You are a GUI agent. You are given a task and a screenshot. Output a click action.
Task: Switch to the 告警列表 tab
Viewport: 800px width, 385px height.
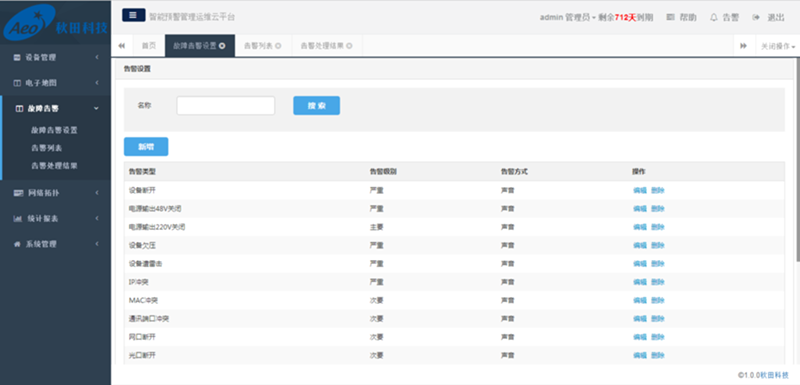(x=263, y=46)
